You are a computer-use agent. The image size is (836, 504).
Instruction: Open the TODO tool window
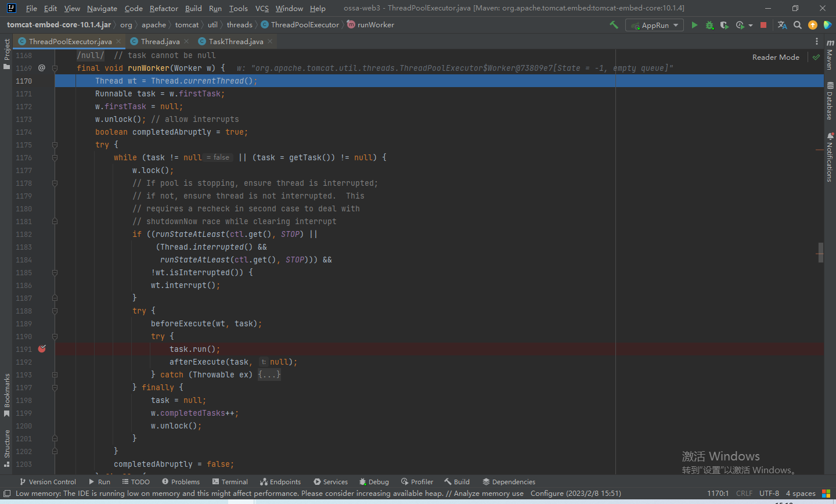coord(136,481)
